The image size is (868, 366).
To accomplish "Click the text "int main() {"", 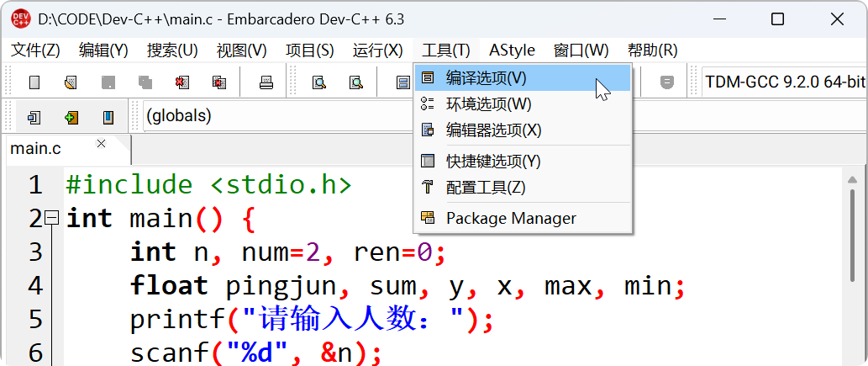I will 160,219.
